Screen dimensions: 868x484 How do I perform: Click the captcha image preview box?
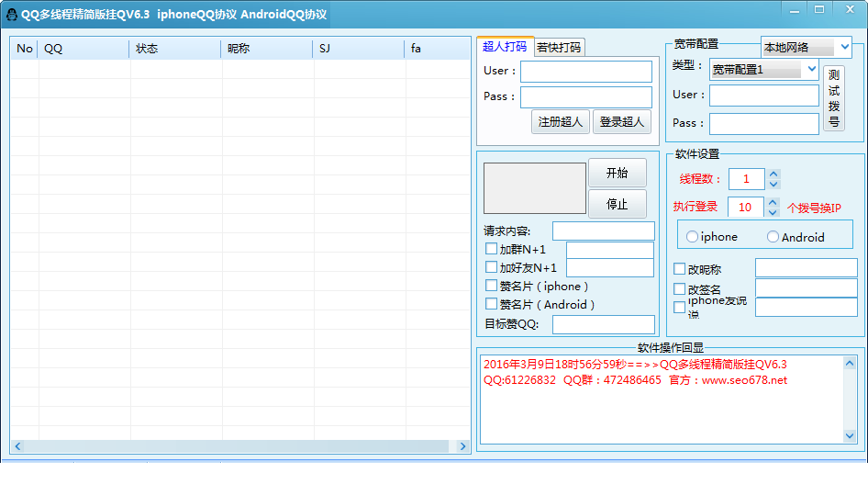pos(535,188)
